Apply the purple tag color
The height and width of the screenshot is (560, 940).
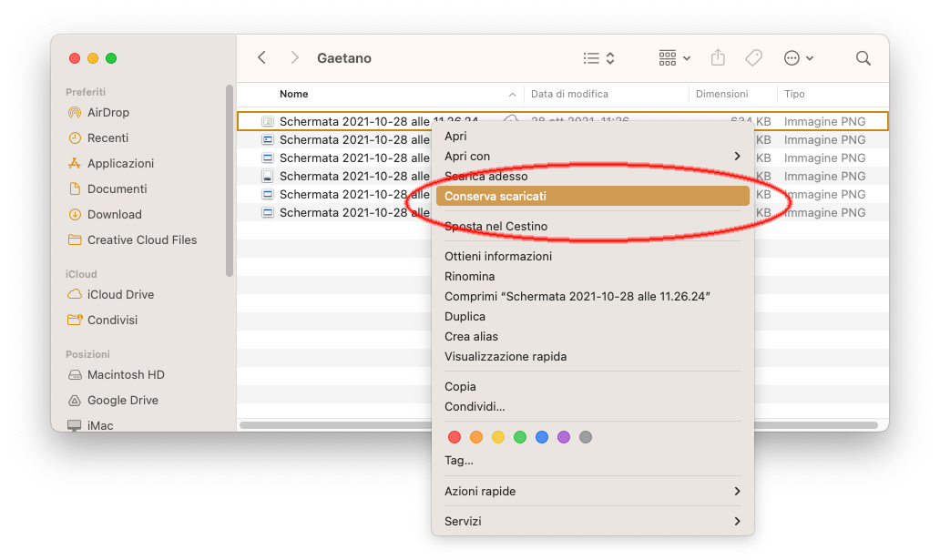(x=564, y=437)
